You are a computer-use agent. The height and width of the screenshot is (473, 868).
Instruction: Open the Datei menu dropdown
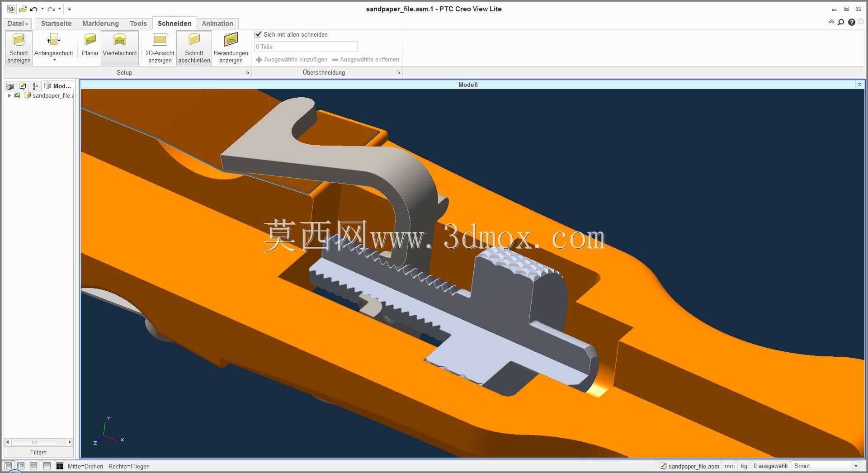[x=18, y=24]
